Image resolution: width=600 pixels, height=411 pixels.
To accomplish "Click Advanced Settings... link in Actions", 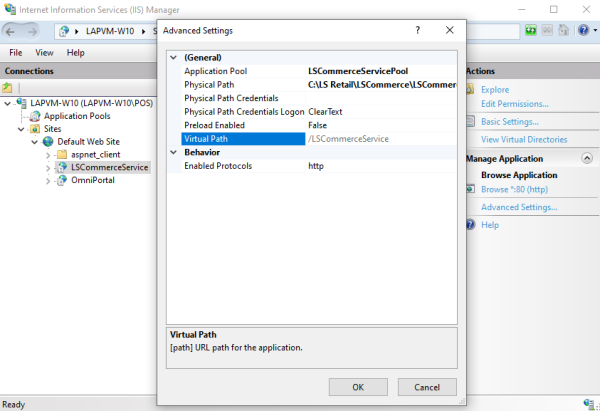I will point(519,207).
